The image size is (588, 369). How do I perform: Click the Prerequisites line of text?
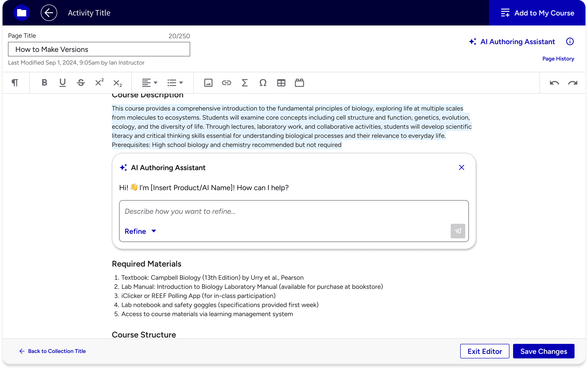pyautogui.click(x=227, y=145)
